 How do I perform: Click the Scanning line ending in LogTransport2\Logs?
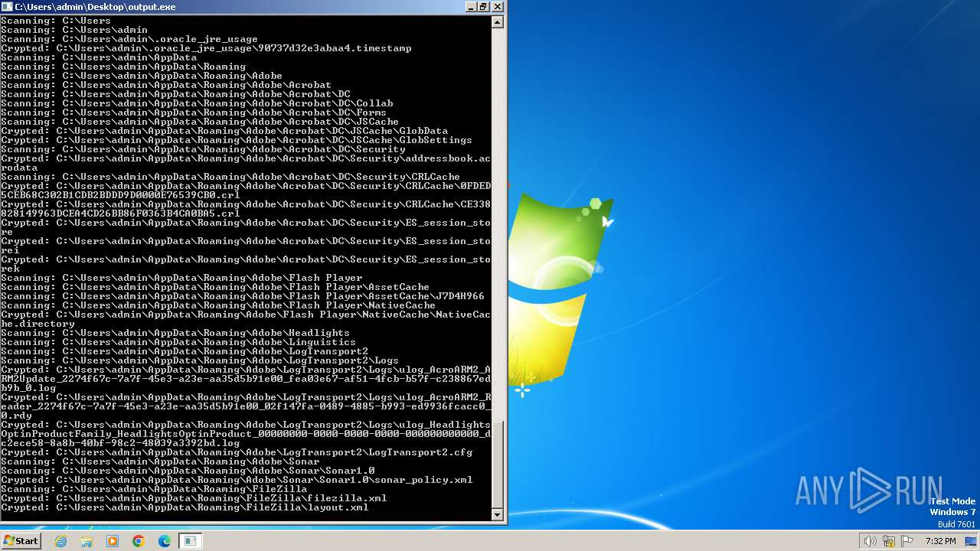(x=200, y=360)
